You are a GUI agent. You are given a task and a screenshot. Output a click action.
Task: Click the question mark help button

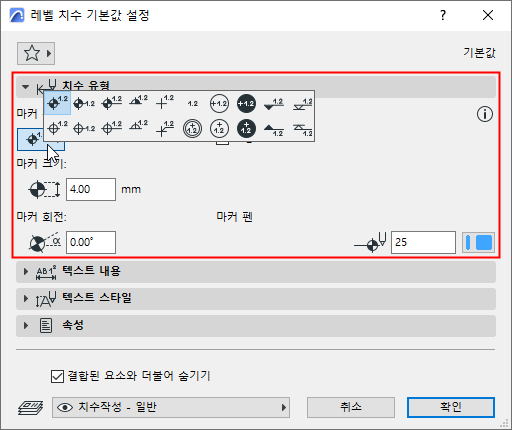[x=443, y=15]
